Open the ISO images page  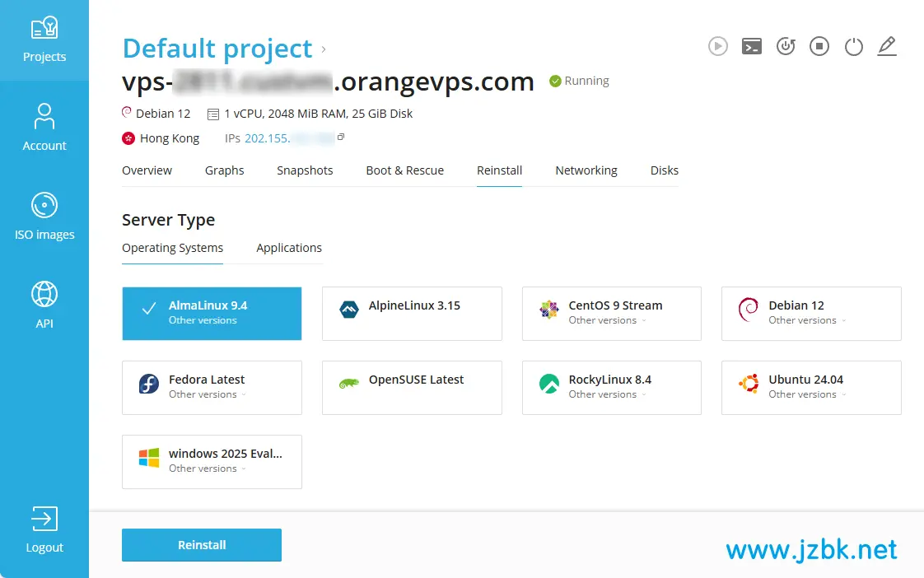pos(44,217)
